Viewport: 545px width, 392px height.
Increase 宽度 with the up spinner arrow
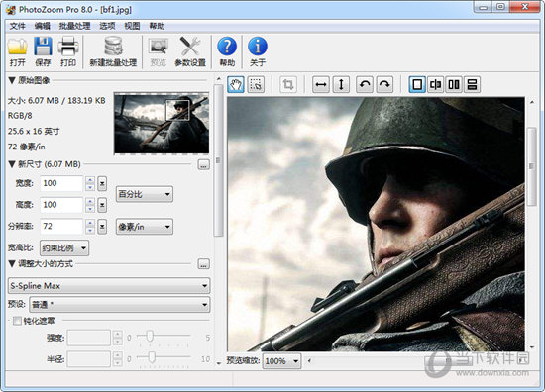coord(90,180)
